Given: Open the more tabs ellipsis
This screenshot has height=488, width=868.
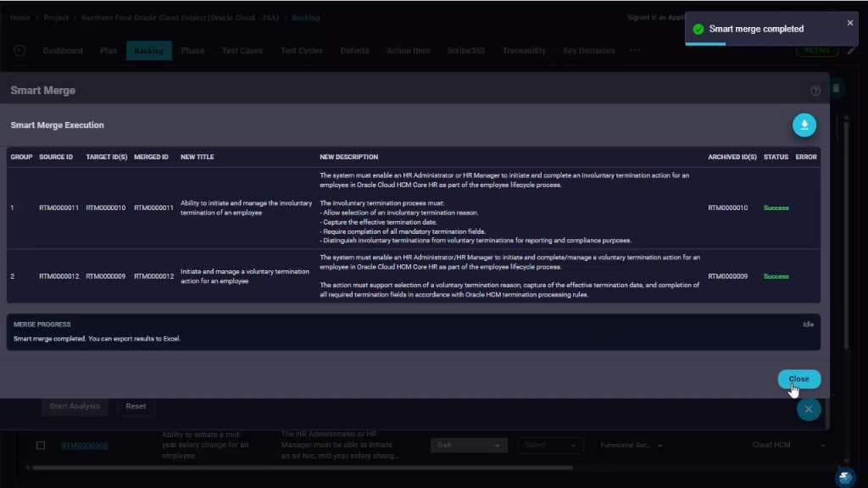Looking at the screenshot, I should [x=634, y=50].
